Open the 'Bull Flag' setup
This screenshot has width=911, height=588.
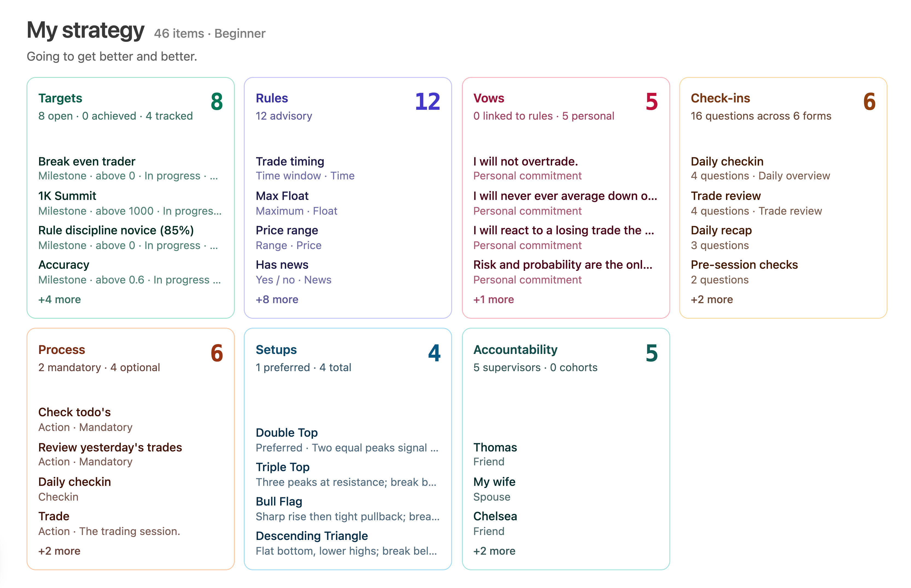279,501
